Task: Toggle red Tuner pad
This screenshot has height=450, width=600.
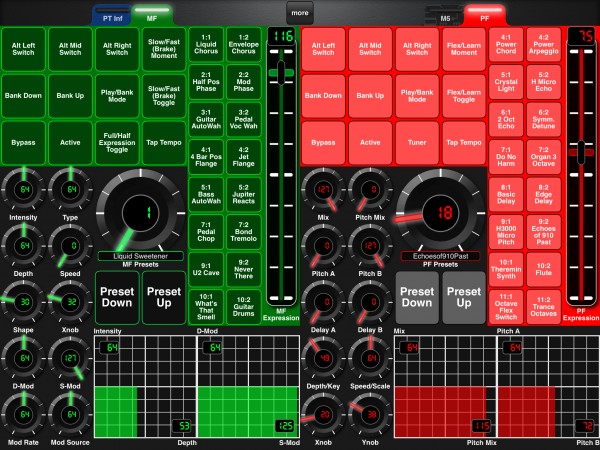Action: tap(417, 143)
